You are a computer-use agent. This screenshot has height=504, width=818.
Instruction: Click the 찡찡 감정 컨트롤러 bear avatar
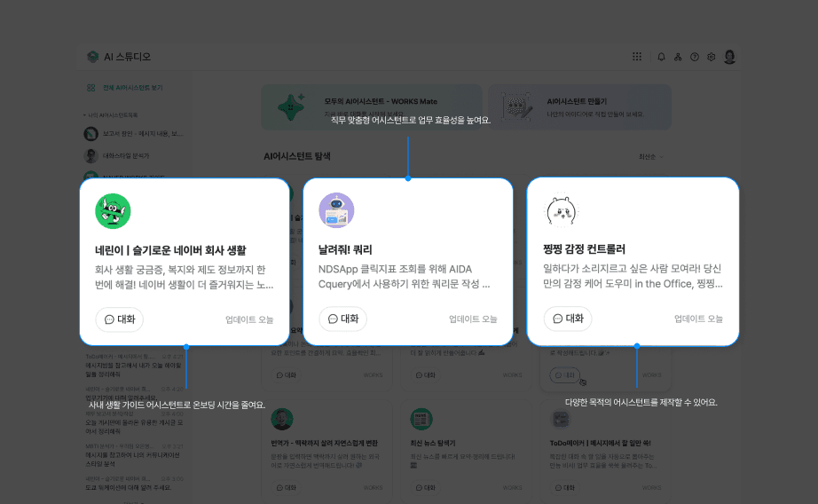[562, 210]
